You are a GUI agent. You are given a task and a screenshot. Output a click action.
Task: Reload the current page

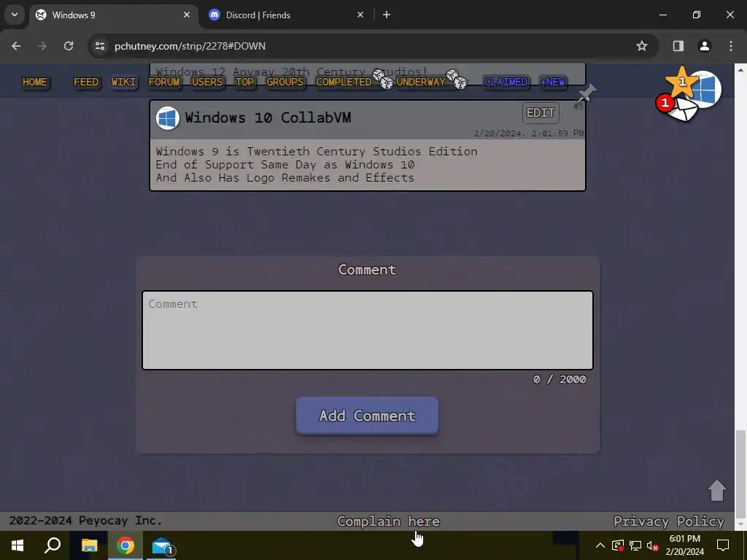point(69,46)
